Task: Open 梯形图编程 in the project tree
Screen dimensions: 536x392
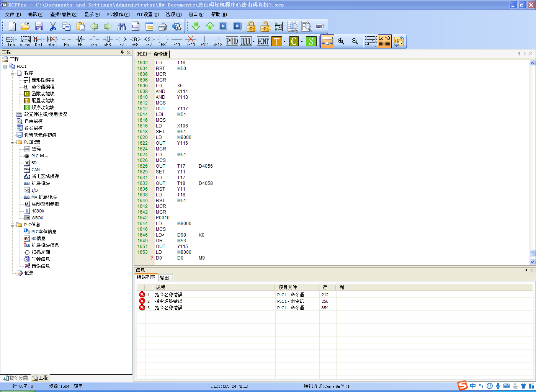Action: (43, 80)
